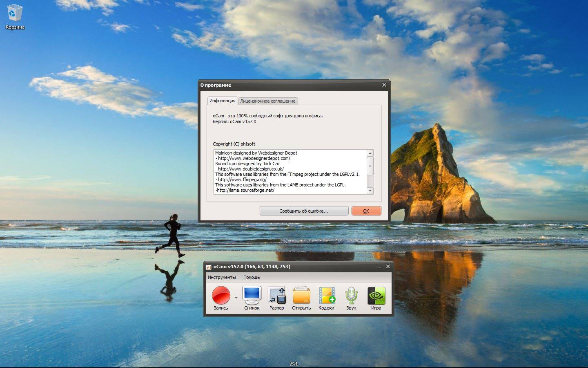
Task: Click 'Sound icon designed by Jack Cai' line
Action: (x=247, y=164)
